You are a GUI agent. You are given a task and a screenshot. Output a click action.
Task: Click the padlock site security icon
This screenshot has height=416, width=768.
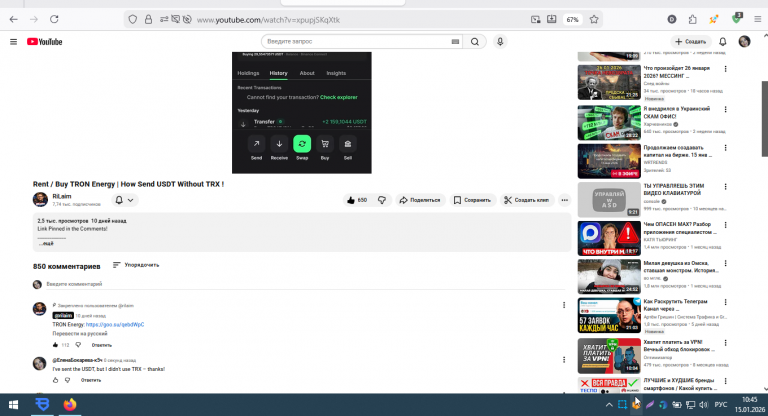tap(148, 20)
